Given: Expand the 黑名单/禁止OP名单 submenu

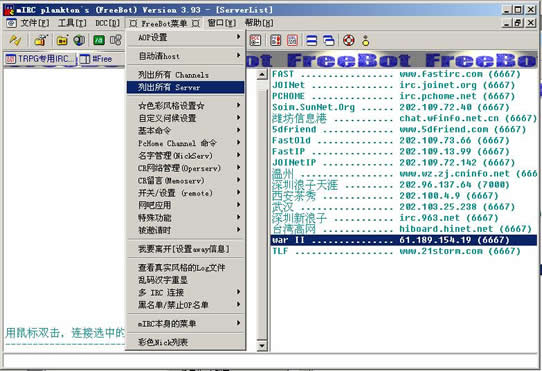Looking at the screenshot, I should [x=186, y=305].
